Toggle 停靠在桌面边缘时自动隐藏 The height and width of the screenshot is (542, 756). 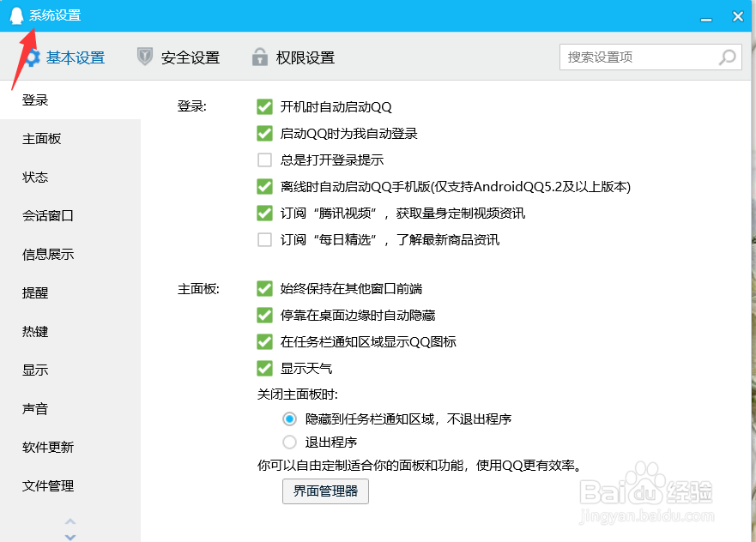click(x=264, y=315)
